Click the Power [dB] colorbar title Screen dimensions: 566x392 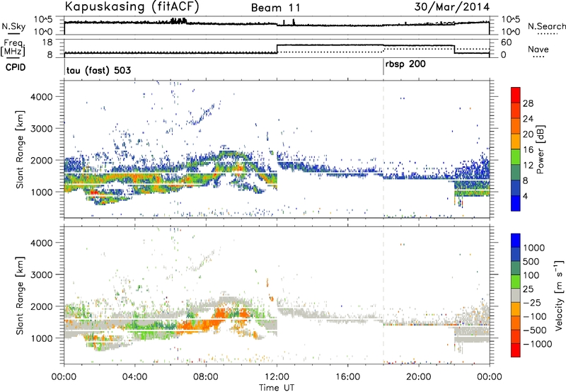coord(540,149)
